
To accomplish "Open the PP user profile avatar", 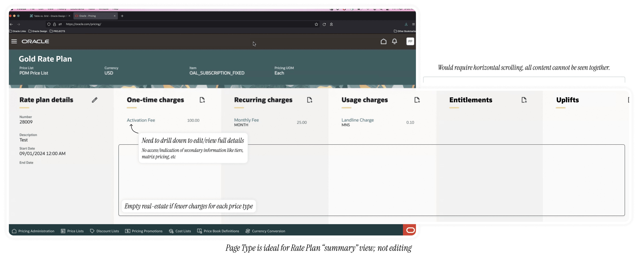I will 410,41.
